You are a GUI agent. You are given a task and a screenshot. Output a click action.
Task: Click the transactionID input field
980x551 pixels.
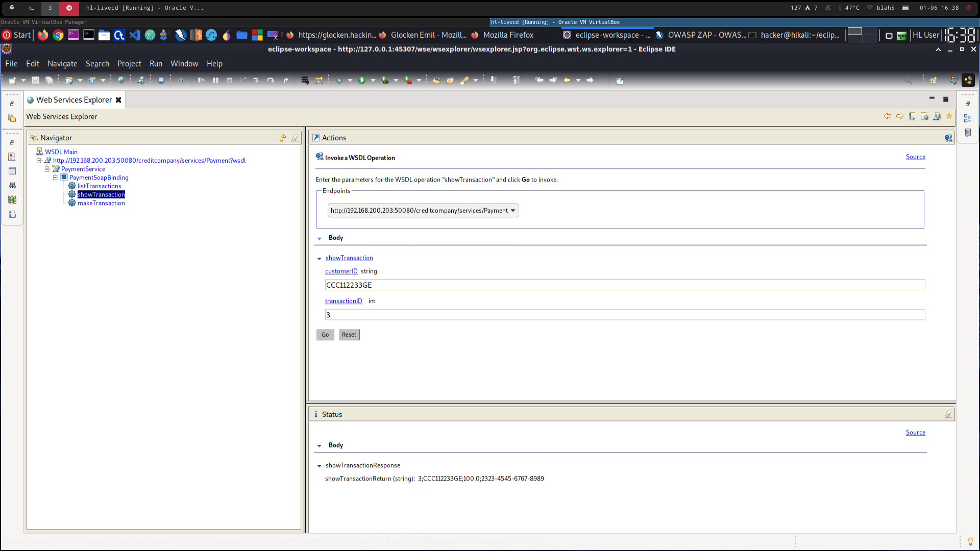tap(624, 315)
